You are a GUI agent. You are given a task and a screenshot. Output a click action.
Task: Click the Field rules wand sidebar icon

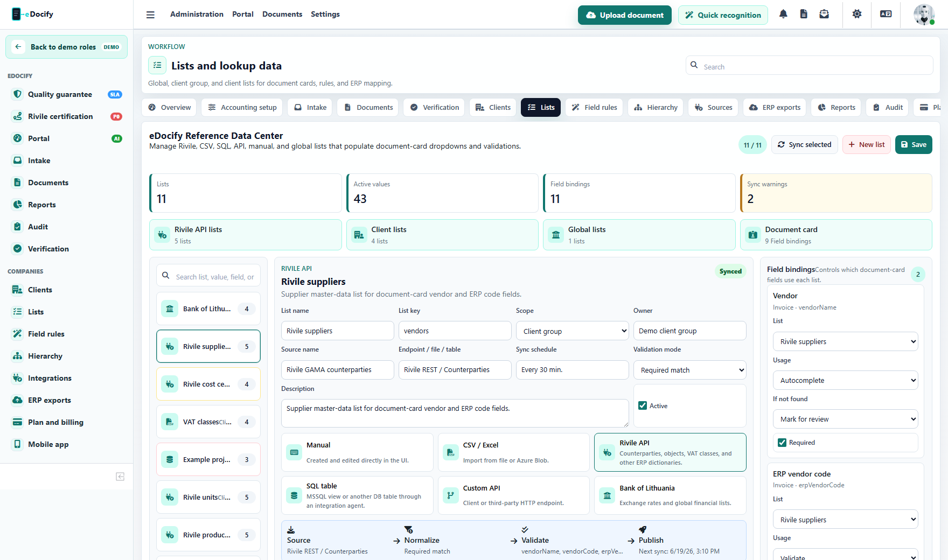pos(18,334)
